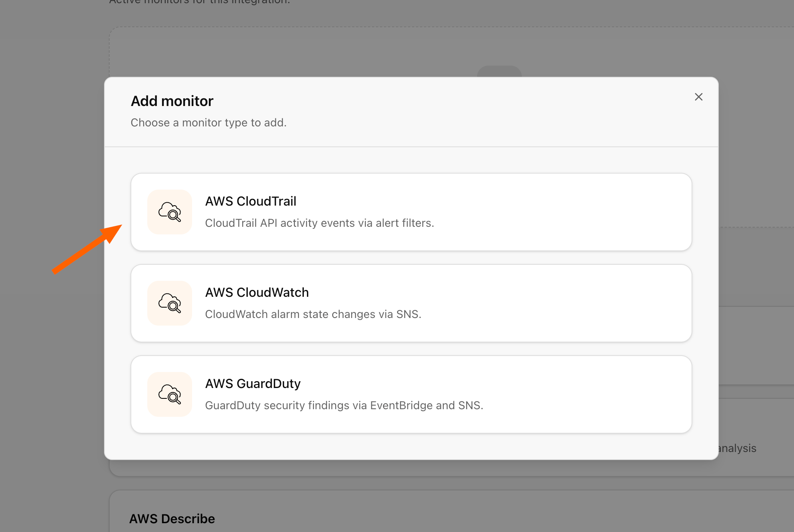The height and width of the screenshot is (532, 794).
Task: Click the AWS GuardDuty cloud-search icon
Action: coord(170,394)
